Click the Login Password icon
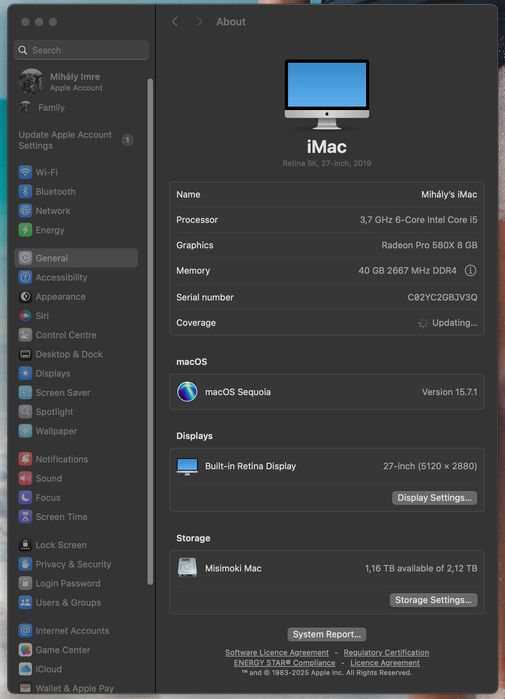Screen dimensions: 505x699 point(25,583)
